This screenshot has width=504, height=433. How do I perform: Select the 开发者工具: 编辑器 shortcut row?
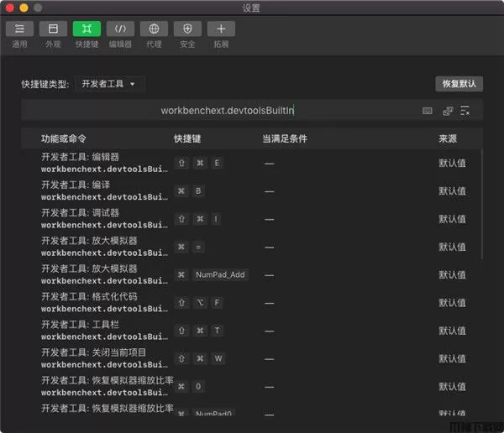252,163
